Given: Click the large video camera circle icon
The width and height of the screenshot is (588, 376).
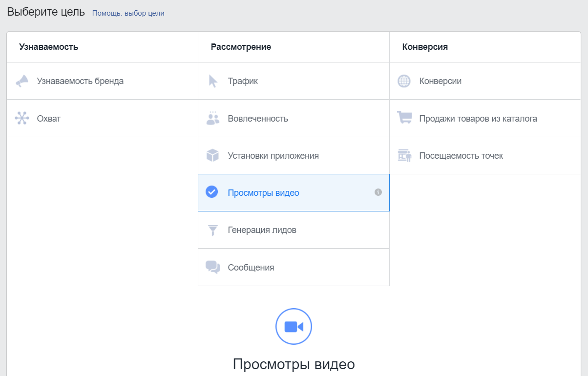Looking at the screenshot, I should (x=294, y=327).
